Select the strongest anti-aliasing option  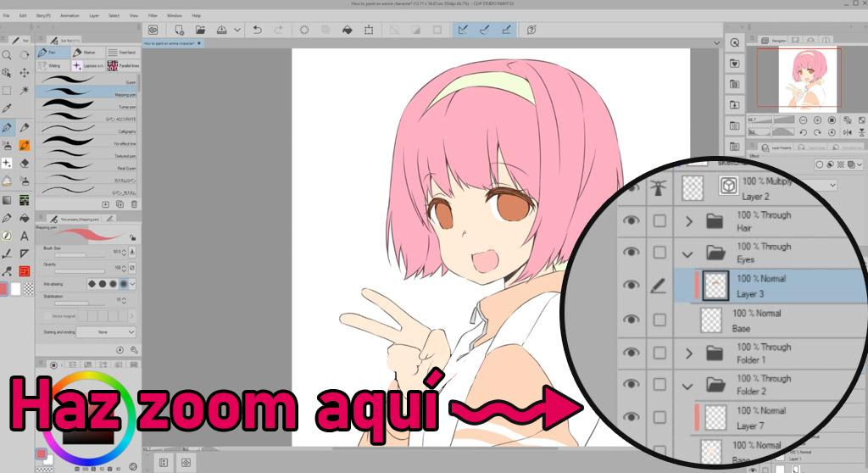click(x=124, y=284)
